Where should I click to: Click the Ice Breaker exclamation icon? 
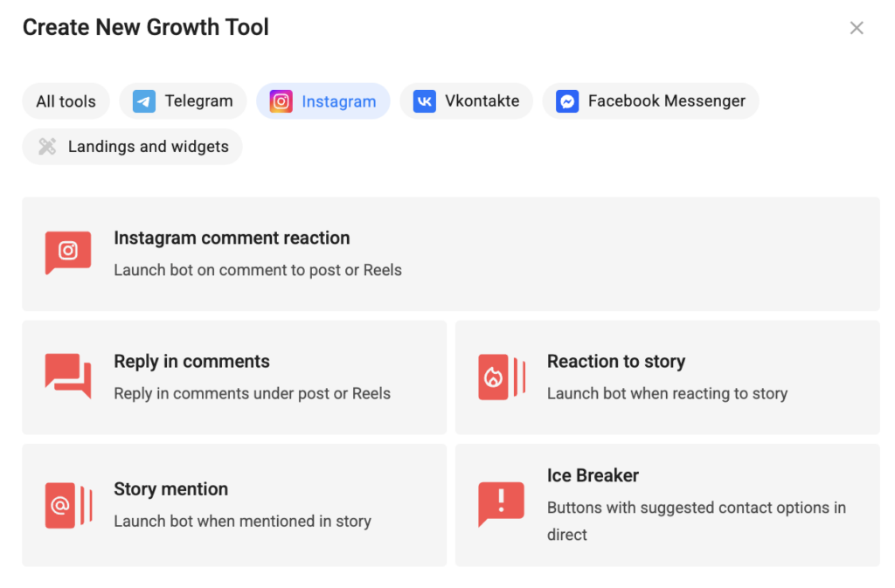(x=501, y=504)
